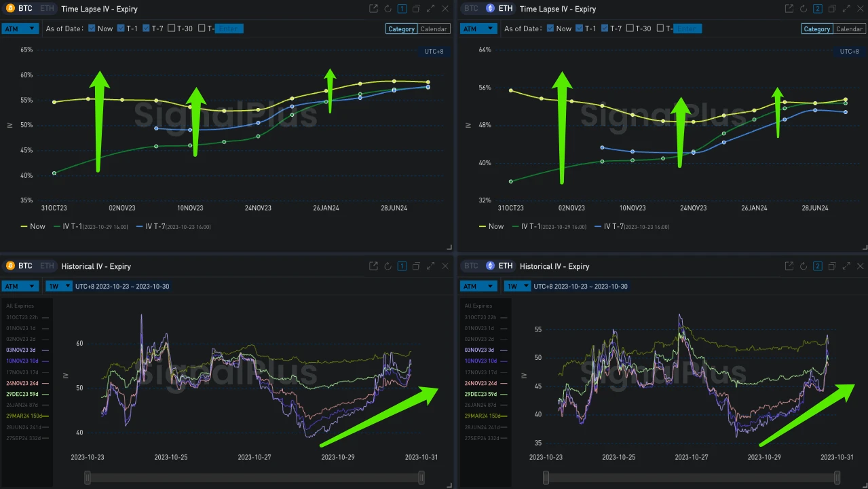Expand BTC Time Lapse panel to fullscreen
The height and width of the screenshot is (489, 868).
click(430, 9)
